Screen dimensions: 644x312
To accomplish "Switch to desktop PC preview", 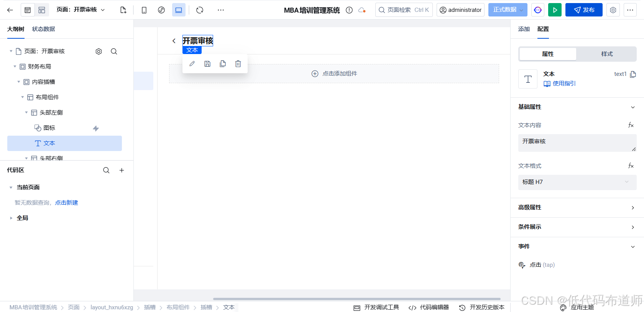I will click(x=179, y=10).
